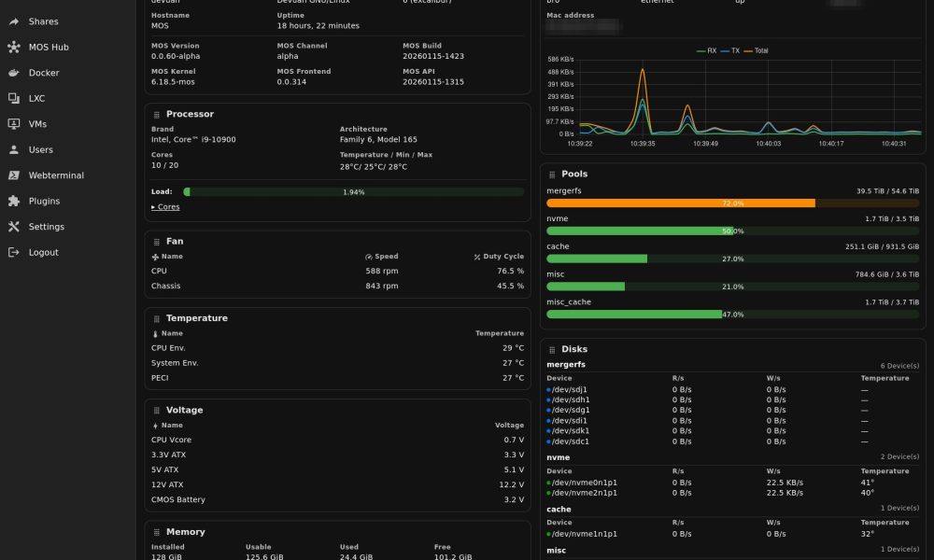
Task: Click the Webterminal sidebar icon
Action: (13, 175)
